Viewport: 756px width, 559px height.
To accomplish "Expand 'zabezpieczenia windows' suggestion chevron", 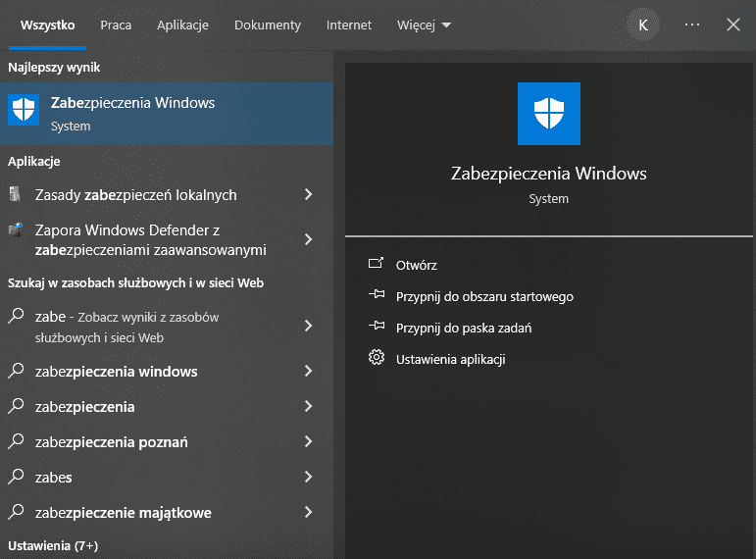I will [309, 371].
